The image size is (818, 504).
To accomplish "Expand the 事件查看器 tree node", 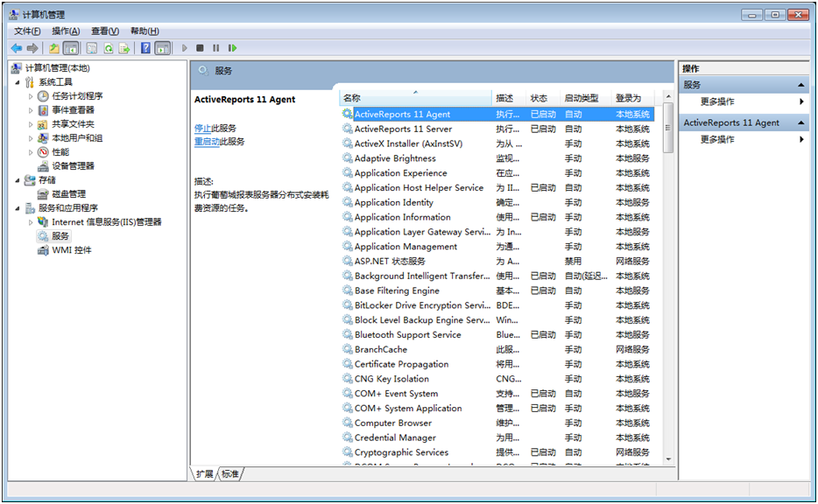I will click(31, 110).
